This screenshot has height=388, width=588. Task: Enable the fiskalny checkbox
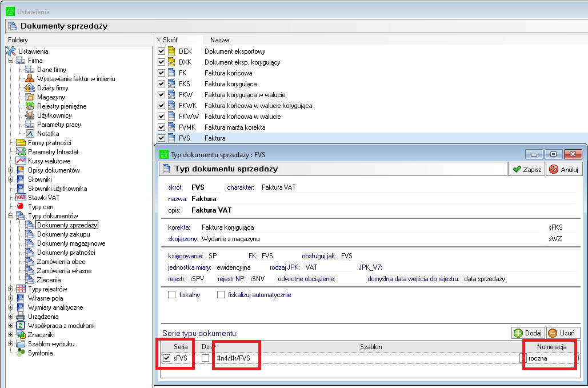(x=172, y=295)
